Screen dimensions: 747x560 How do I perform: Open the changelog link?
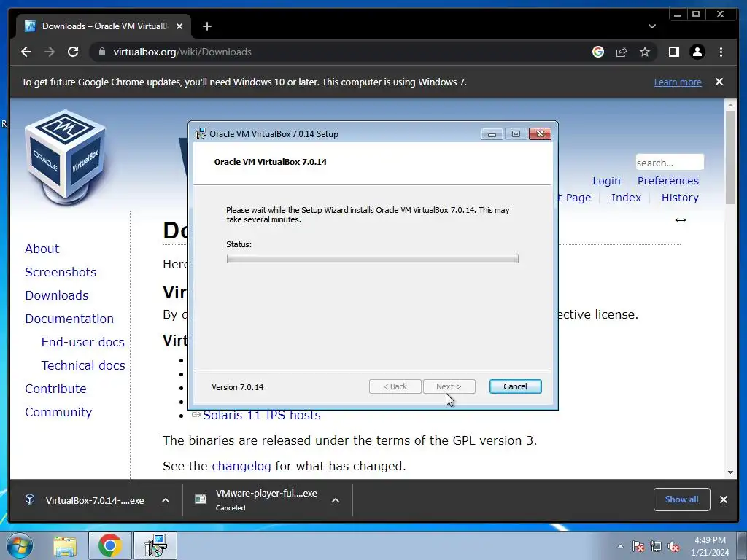(241, 466)
